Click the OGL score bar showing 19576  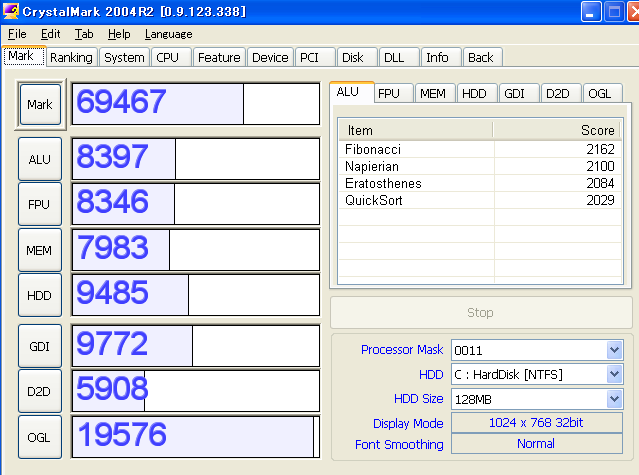point(196,437)
